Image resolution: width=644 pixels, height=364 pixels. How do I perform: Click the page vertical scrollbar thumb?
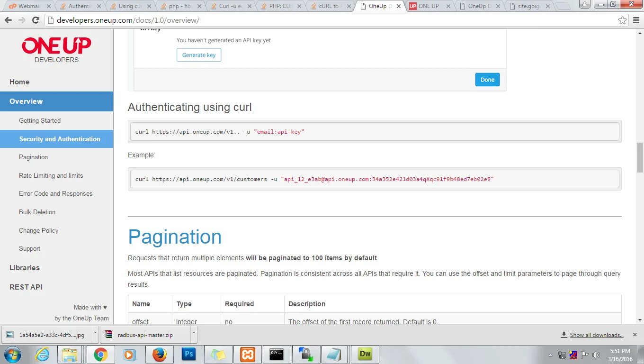640,157
